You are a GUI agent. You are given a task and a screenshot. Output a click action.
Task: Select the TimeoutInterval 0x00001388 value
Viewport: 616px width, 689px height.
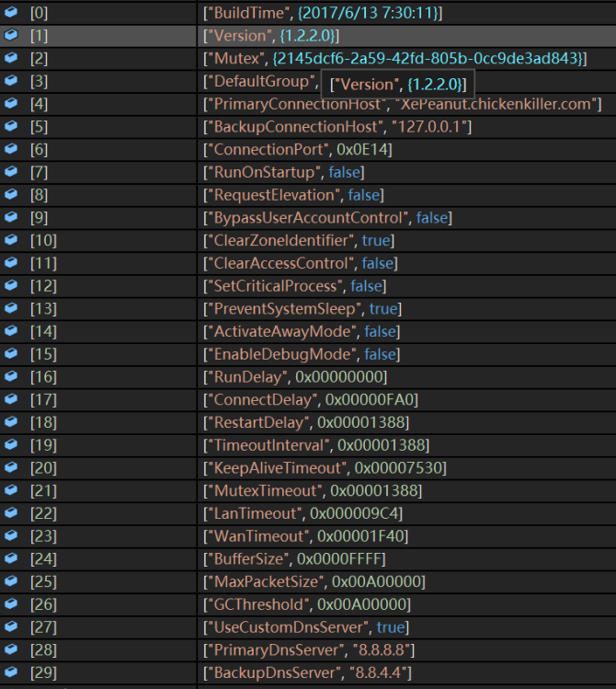316,445
